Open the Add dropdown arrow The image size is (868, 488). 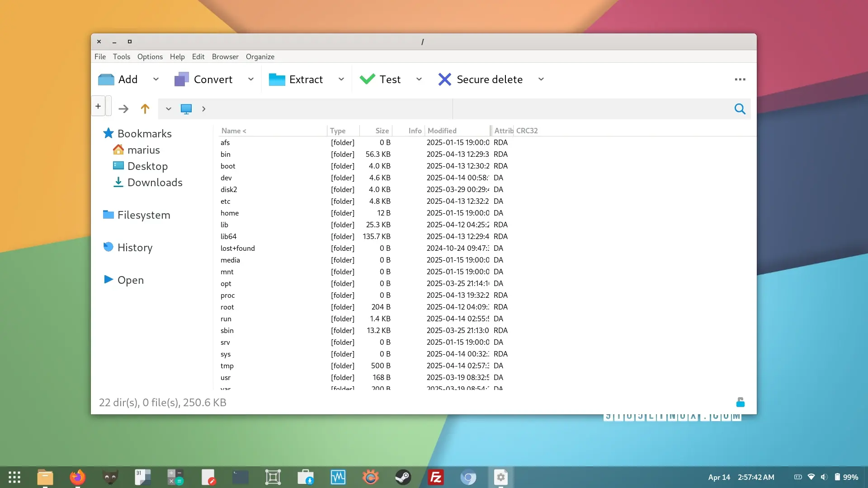(x=156, y=80)
